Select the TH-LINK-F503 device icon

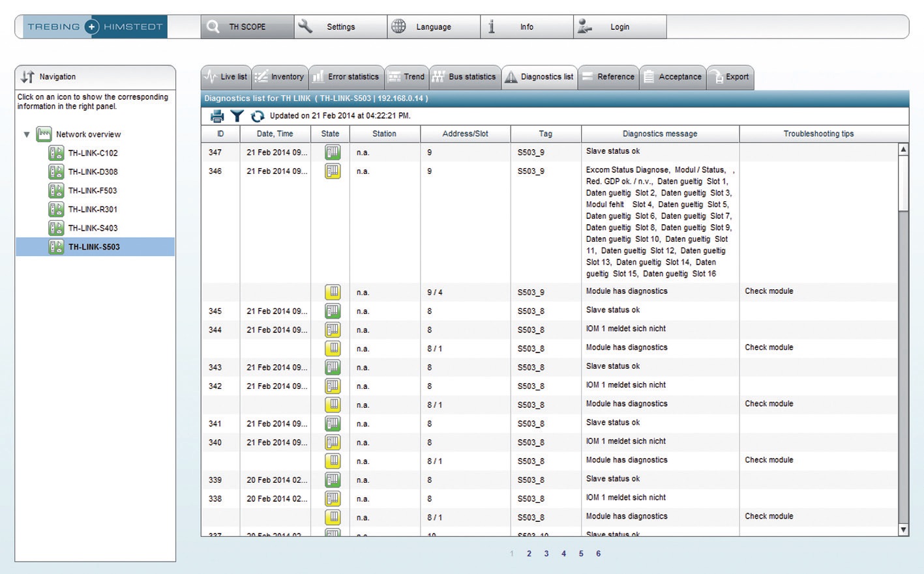click(x=56, y=191)
